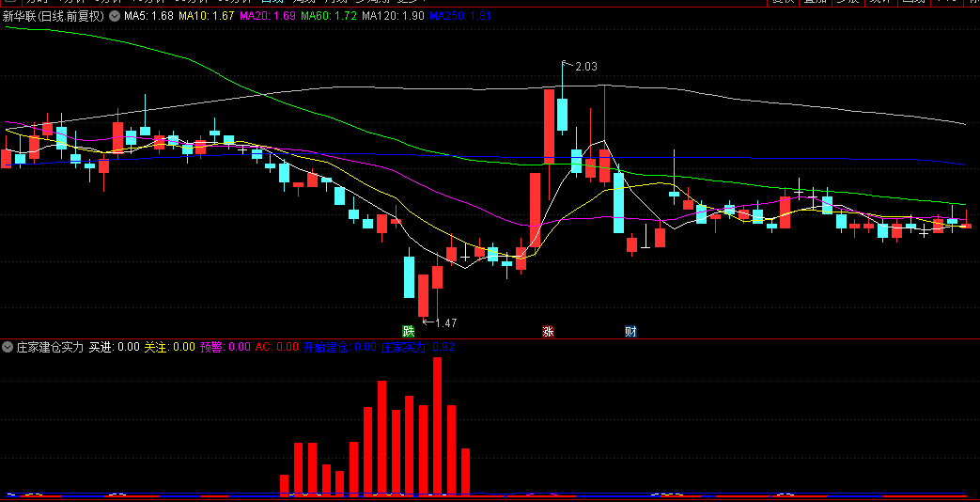Select the 买进: 0.00 value

coord(114,346)
